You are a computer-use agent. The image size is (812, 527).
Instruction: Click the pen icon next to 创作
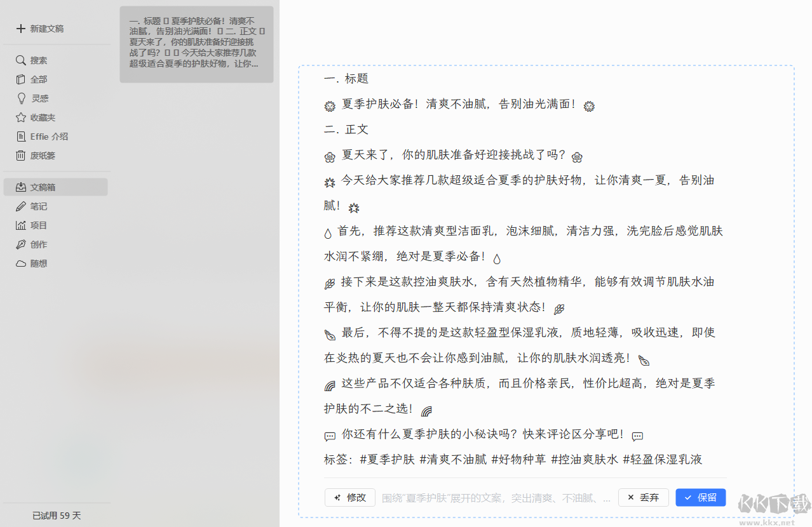(x=20, y=244)
